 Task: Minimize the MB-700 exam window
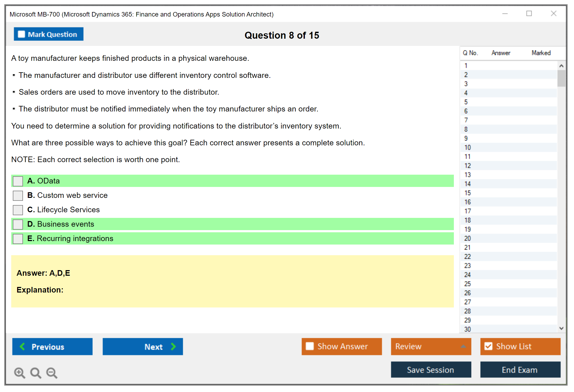pyautogui.click(x=505, y=14)
